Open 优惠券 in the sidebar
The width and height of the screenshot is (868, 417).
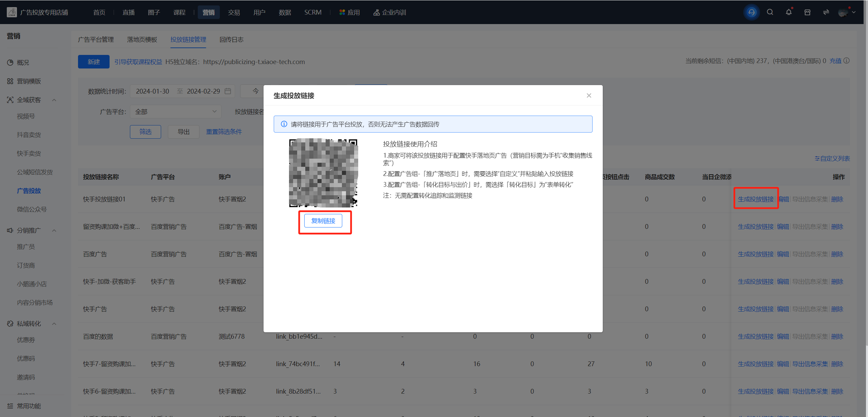[x=26, y=340]
